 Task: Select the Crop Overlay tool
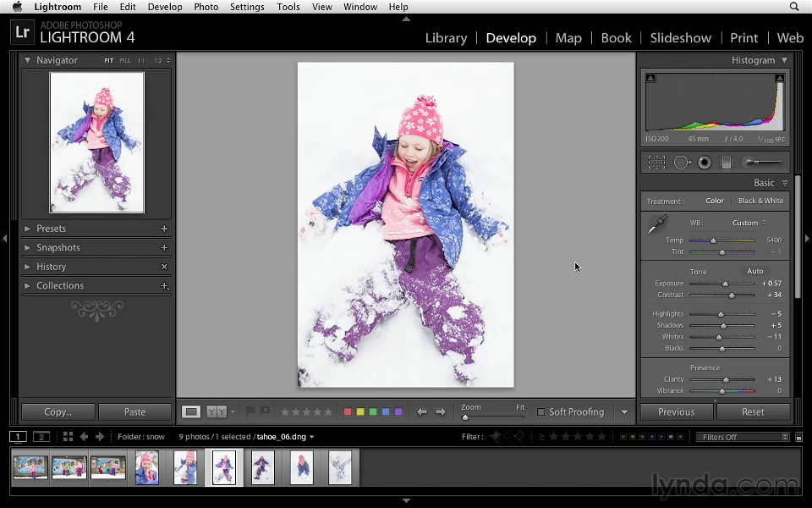click(x=657, y=162)
